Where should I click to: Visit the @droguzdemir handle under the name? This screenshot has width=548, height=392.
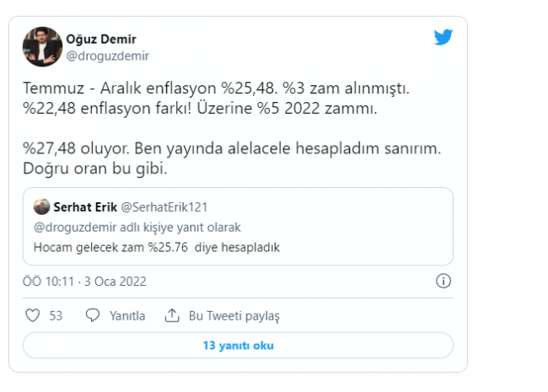101,56
